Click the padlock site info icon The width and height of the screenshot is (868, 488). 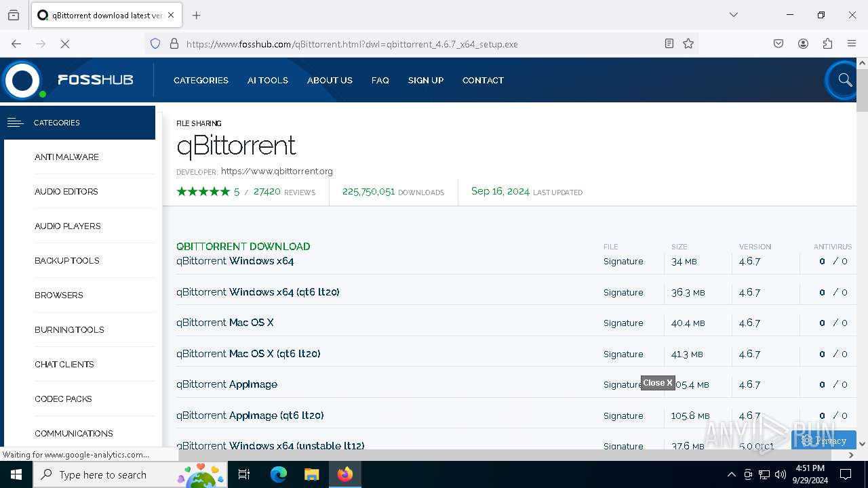[x=174, y=44]
